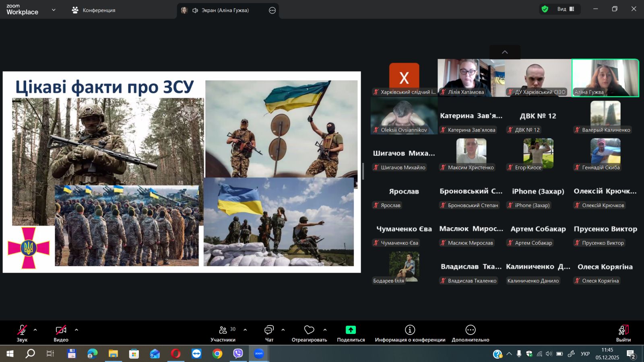Click the green encryption shield icon

click(x=545, y=9)
